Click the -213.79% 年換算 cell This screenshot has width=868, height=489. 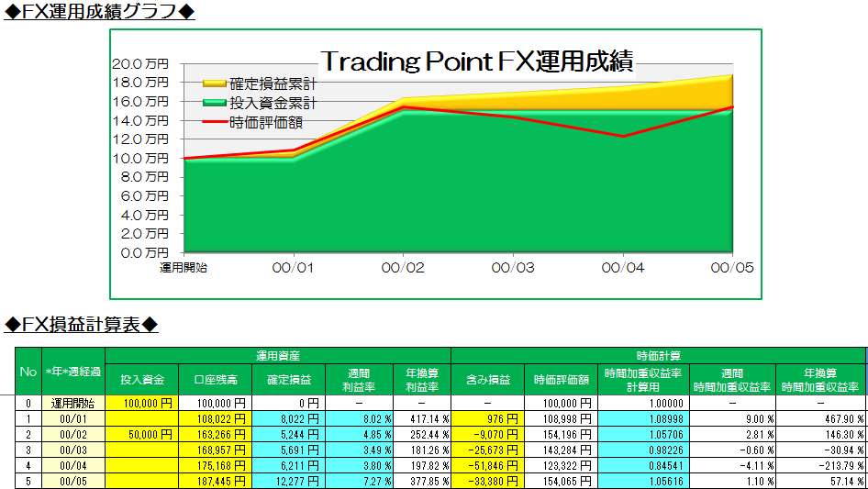pyautogui.click(x=820, y=465)
